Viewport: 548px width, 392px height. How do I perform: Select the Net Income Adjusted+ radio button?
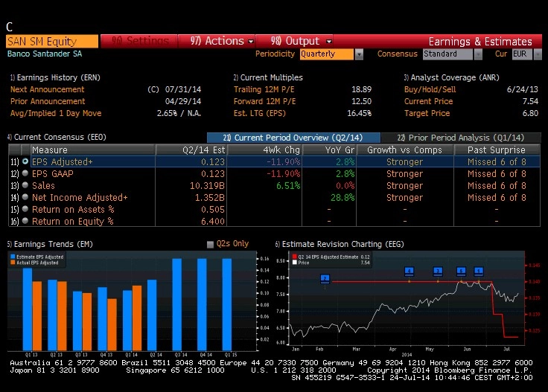pos(25,197)
